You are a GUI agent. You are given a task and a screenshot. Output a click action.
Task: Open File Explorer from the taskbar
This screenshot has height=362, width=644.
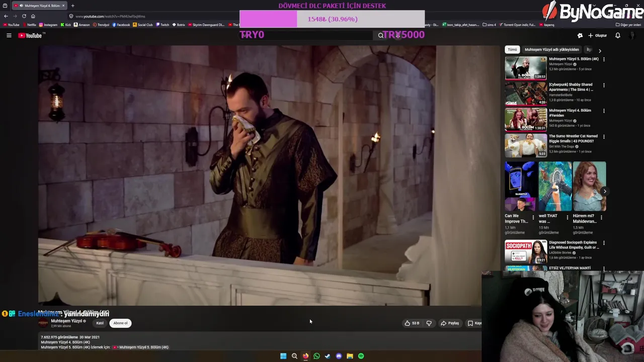[350, 356]
